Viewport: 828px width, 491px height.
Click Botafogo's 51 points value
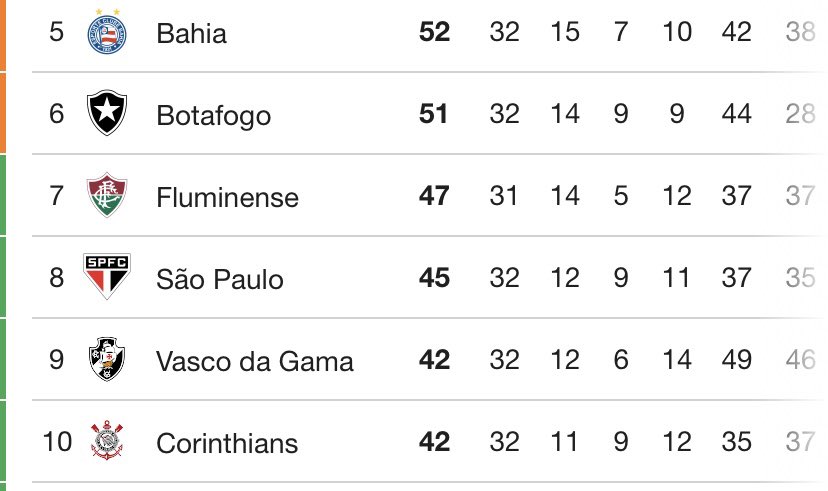(435, 115)
